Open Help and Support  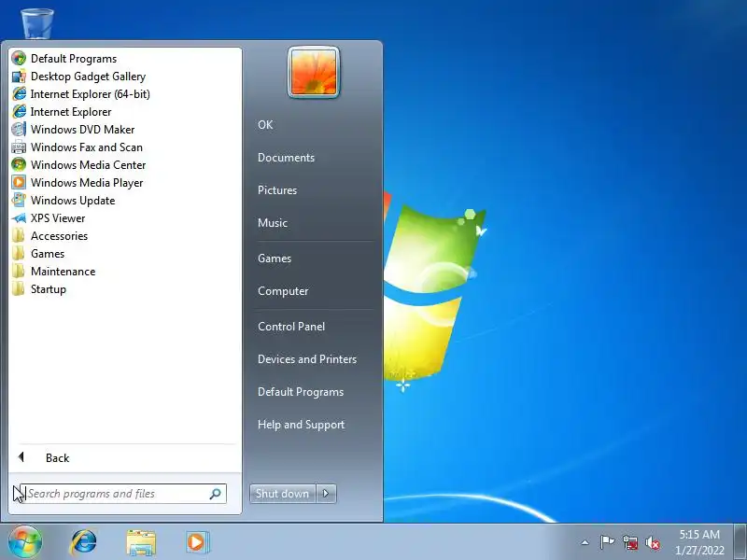click(301, 425)
